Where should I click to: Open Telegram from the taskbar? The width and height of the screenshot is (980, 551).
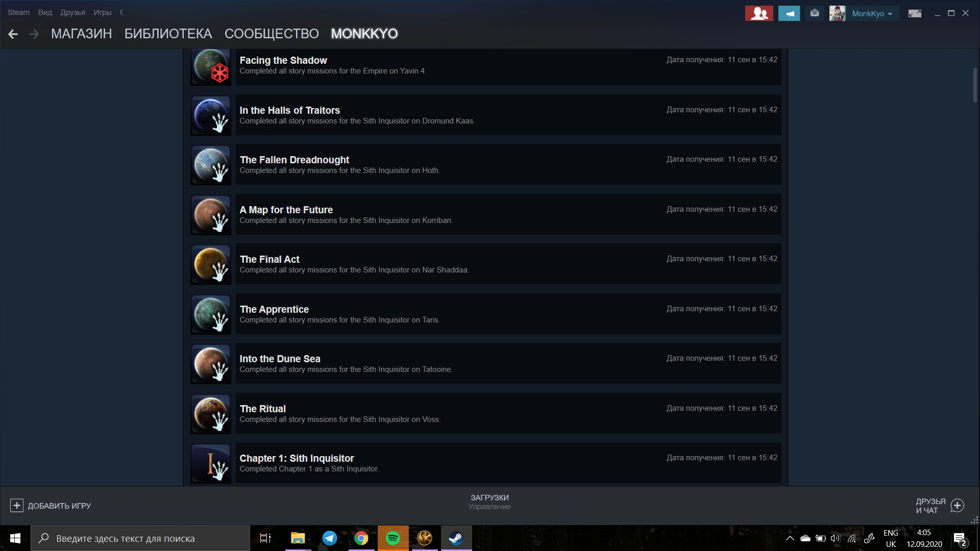click(330, 538)
